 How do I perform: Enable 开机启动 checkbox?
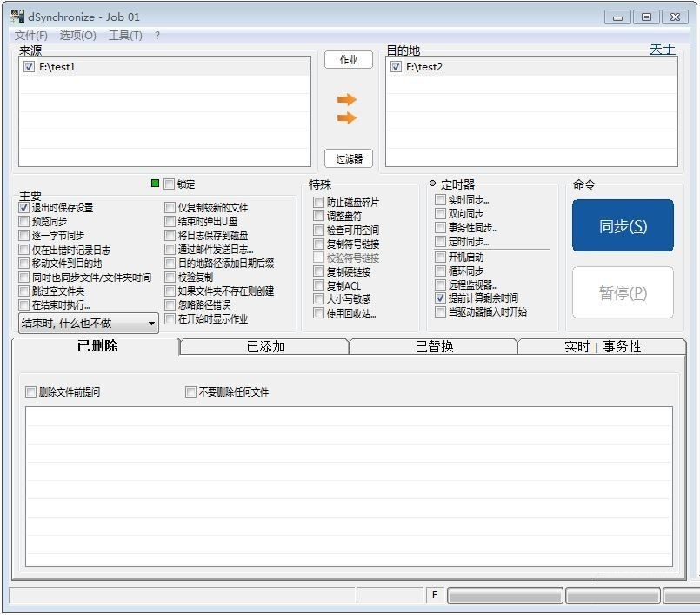coord(440,257)
